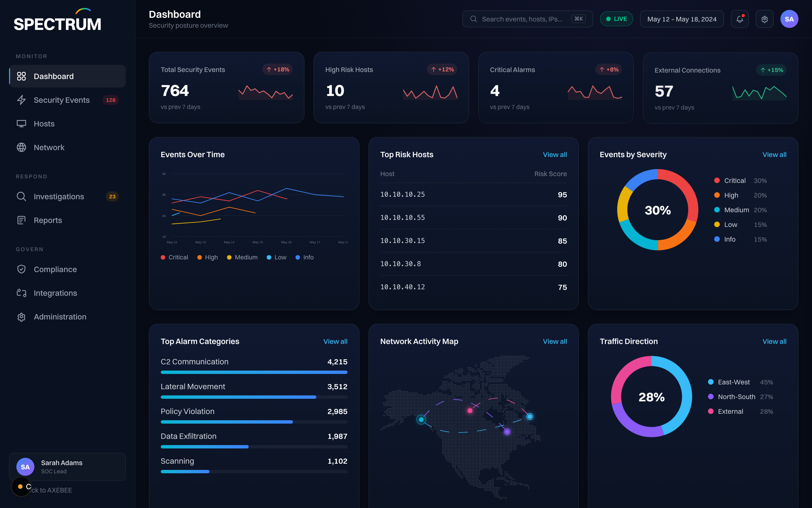Click the Scanning progress bar
Screen dimensions: 812x508
pos(254,472)
